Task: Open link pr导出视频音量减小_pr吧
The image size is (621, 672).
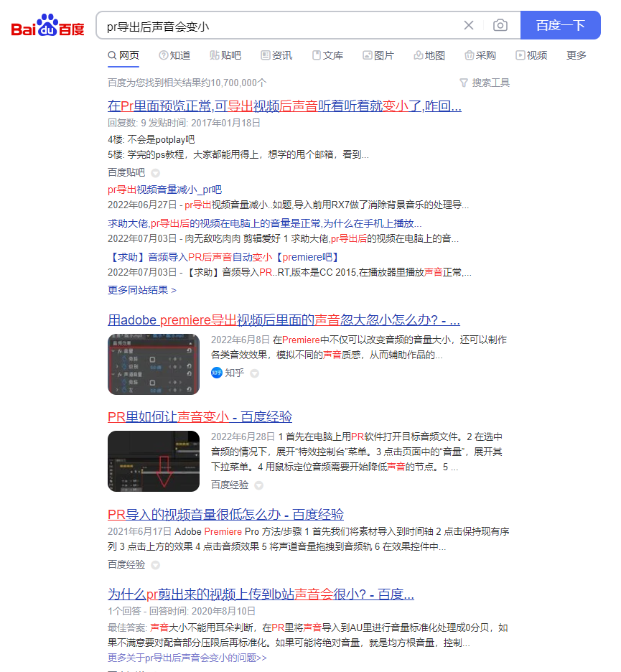Action: click(164, 190)
